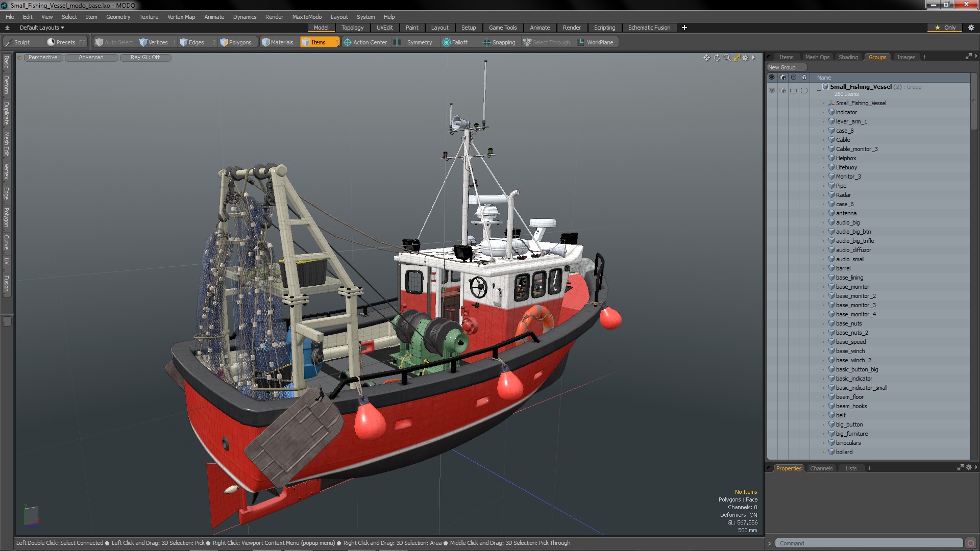Click the viewport zoom magnifier icon
Image resolution: width=980 pixels, height=551 pixels.
tap(727, 58)
